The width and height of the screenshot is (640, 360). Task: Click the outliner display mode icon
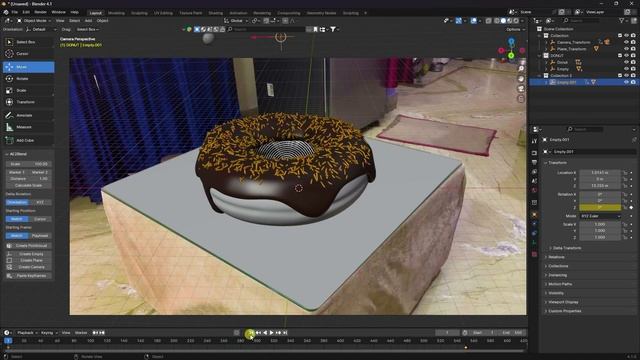(550, 20)
